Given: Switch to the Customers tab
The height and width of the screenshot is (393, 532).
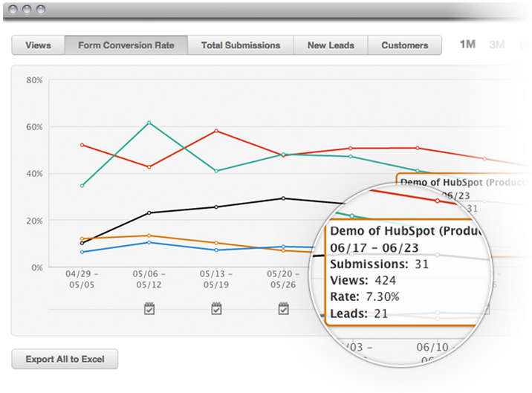Looking at the screenshot, I should [x=405, y=45].
